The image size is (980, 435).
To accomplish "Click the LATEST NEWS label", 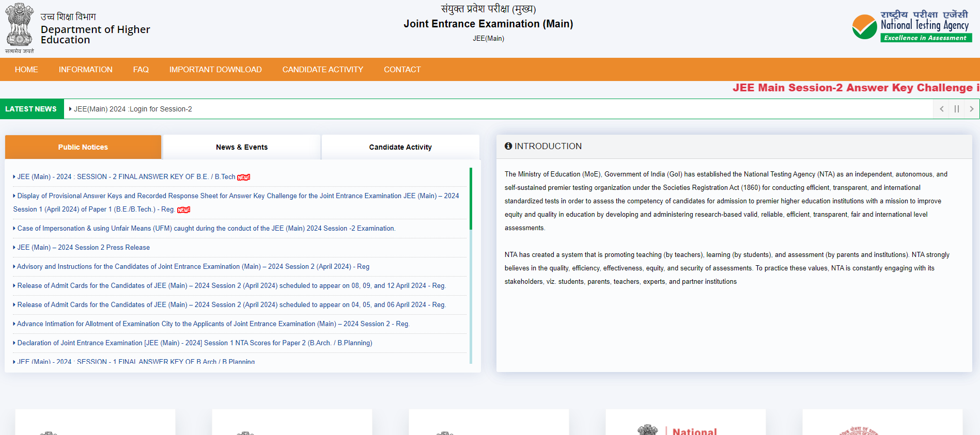I will click(31, 109).
